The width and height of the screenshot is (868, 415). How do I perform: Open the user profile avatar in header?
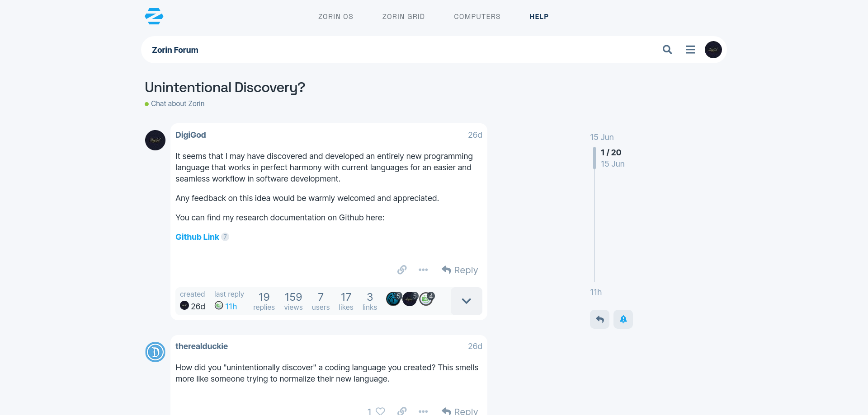[713, 50]
